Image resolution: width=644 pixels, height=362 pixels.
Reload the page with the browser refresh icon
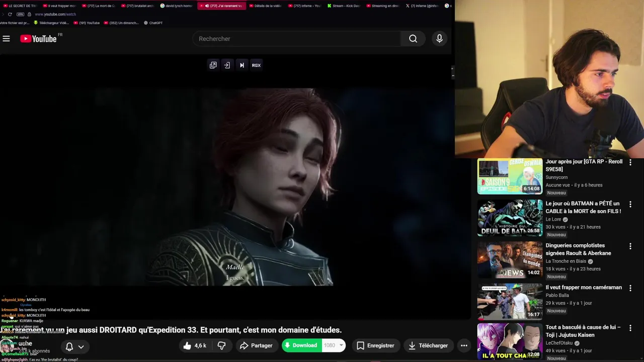(10, 14)
